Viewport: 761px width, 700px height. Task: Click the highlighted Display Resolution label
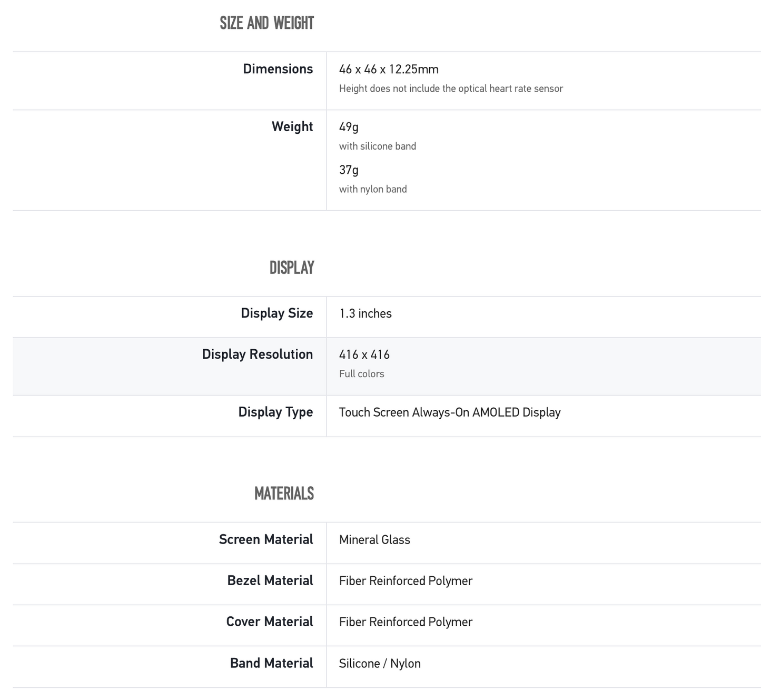pos(257,354)
